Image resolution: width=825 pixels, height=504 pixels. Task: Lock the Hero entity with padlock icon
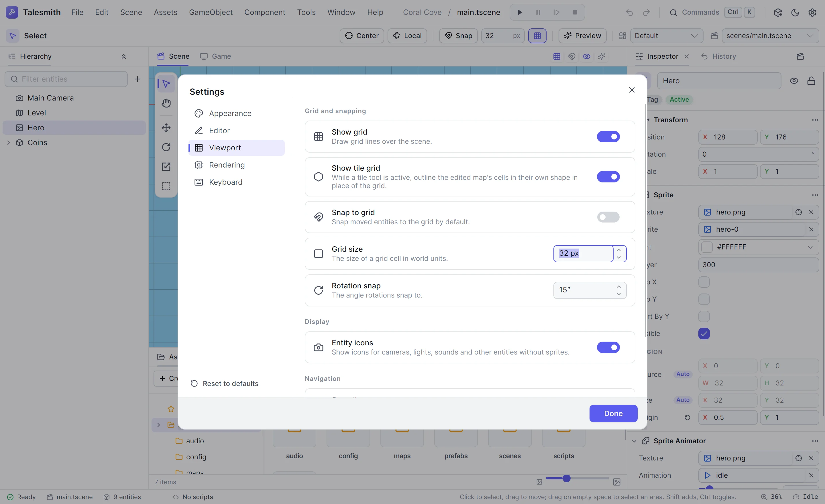point(811,81)
